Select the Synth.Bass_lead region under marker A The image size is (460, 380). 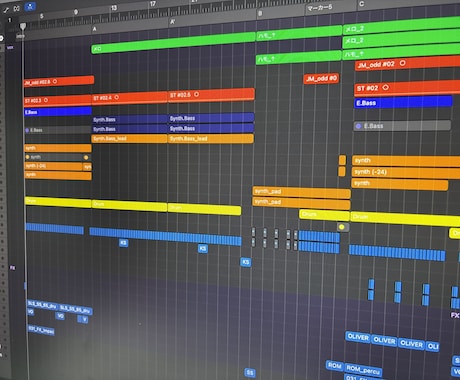click(x=129, y=138)
